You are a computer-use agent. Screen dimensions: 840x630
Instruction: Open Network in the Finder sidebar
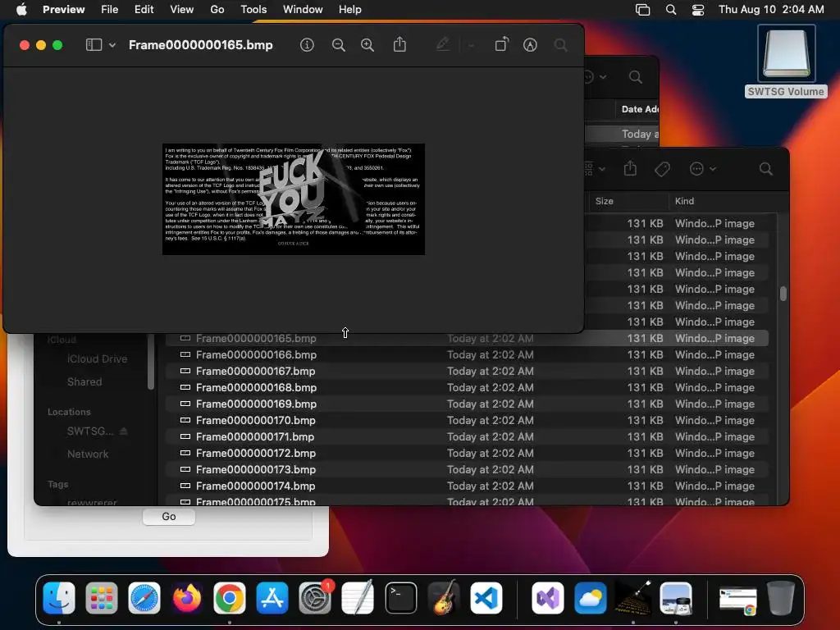point(88,454)
